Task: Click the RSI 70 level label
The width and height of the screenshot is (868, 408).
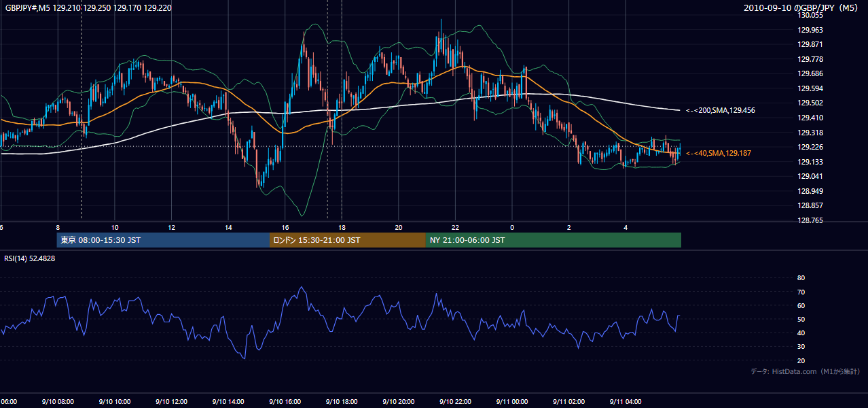Action: coord(801,292)
